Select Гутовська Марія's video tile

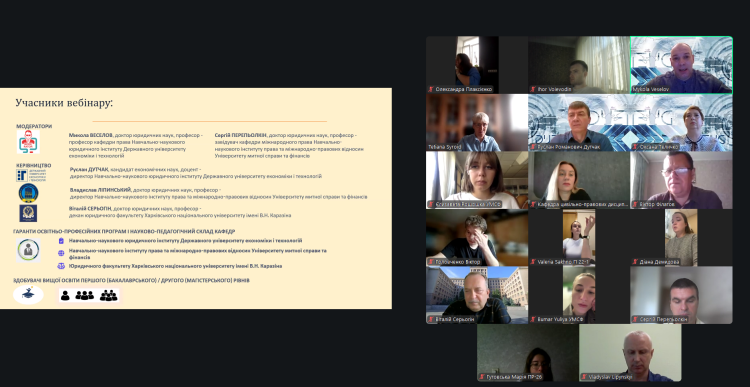528,353
